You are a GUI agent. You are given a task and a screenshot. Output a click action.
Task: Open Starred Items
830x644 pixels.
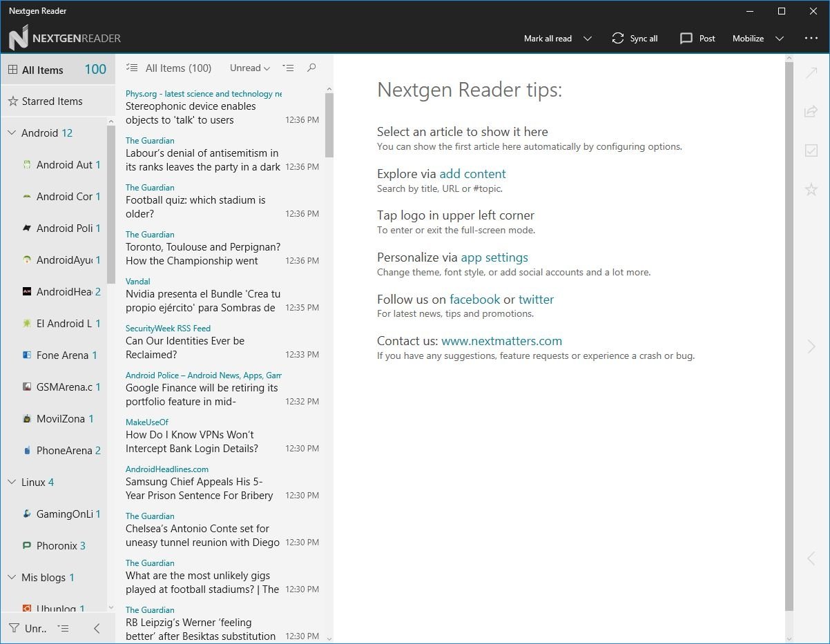tap(57, 101)
